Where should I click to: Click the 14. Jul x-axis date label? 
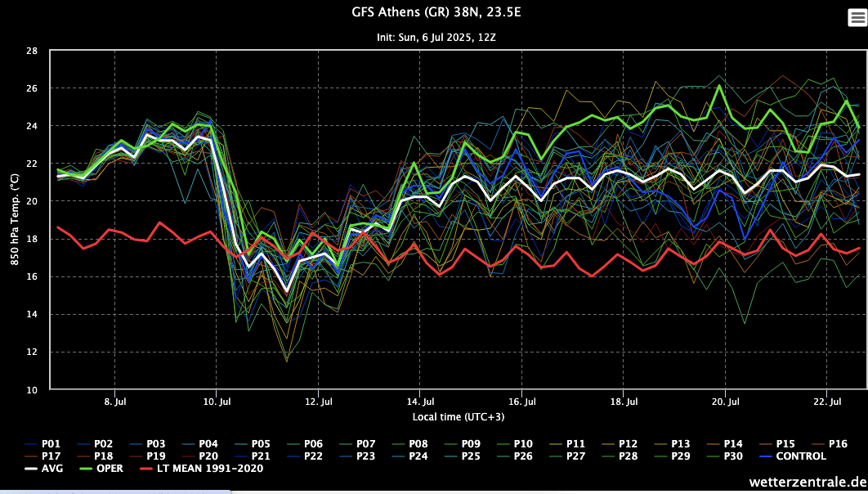[419, 402]
